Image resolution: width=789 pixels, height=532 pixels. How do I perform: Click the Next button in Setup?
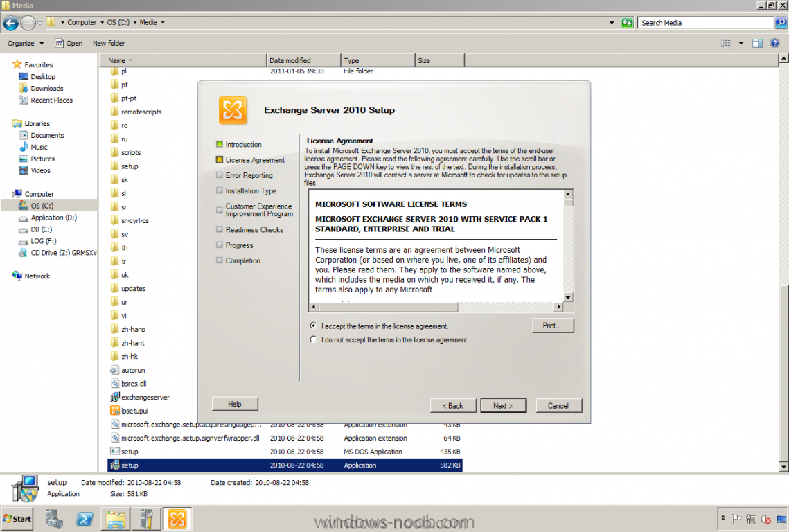coord(503,406)
